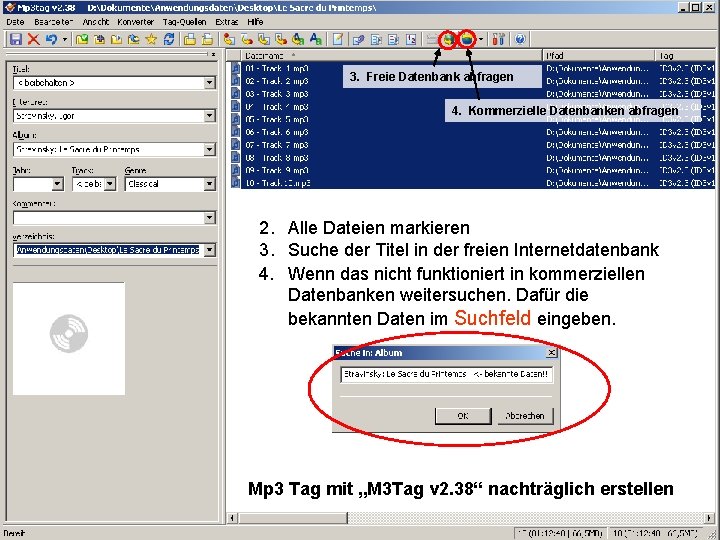The image size is (720, 540).
Task: Click the Options tools icon
Action: click(x=498, y=39)
